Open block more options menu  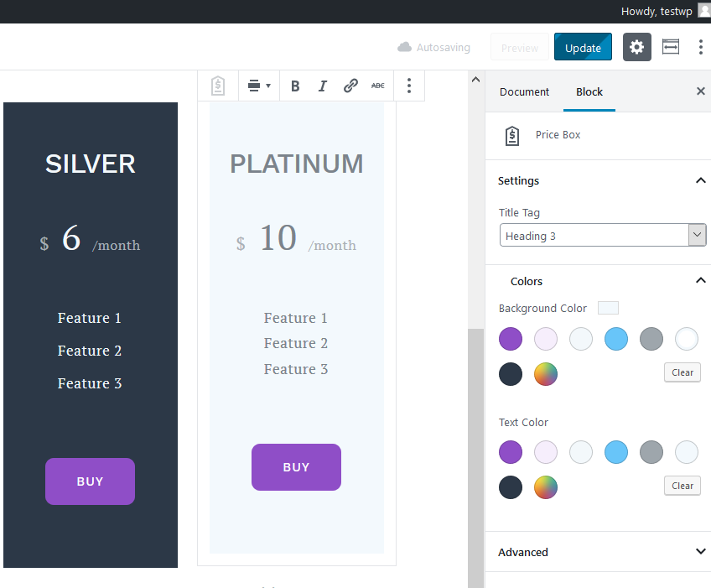tap(409, 86)
